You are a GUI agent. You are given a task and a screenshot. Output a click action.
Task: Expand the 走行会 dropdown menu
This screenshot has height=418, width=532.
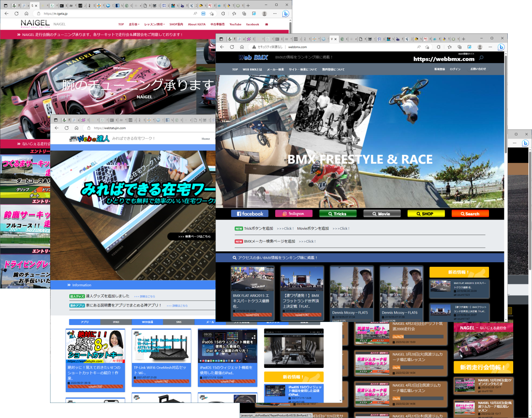(134, 24)
